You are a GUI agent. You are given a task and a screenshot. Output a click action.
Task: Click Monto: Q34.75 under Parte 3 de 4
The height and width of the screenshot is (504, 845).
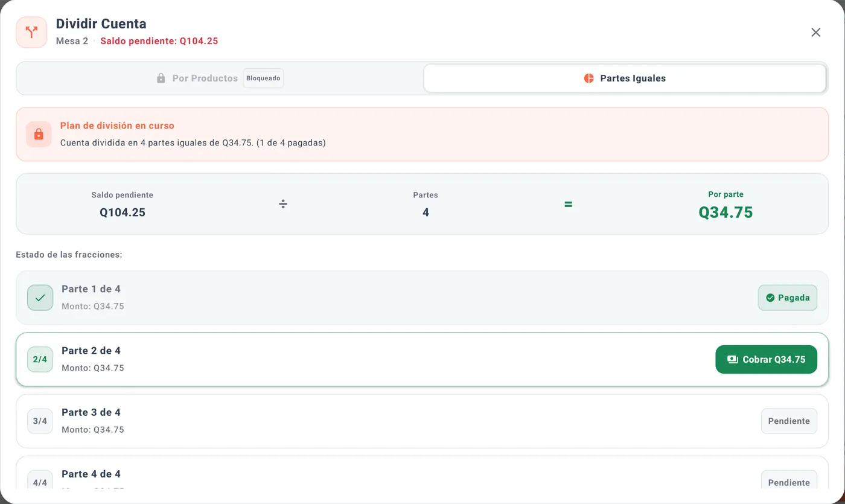pyautogui.click(x=93, y=430)
